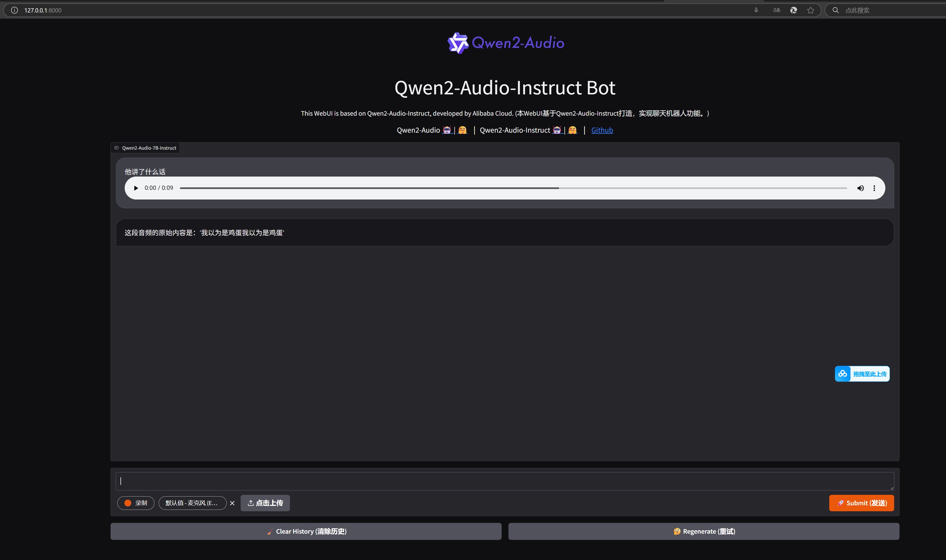The image size is (946, 560).
Task: Click the Qwen2-Audio-7B-Instruct chatbot label
Action: 145,148
